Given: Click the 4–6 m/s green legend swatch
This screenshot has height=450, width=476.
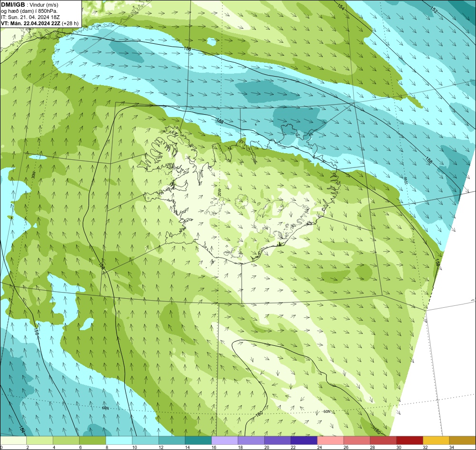Looking at the screenshot, I should pos(66,440).
